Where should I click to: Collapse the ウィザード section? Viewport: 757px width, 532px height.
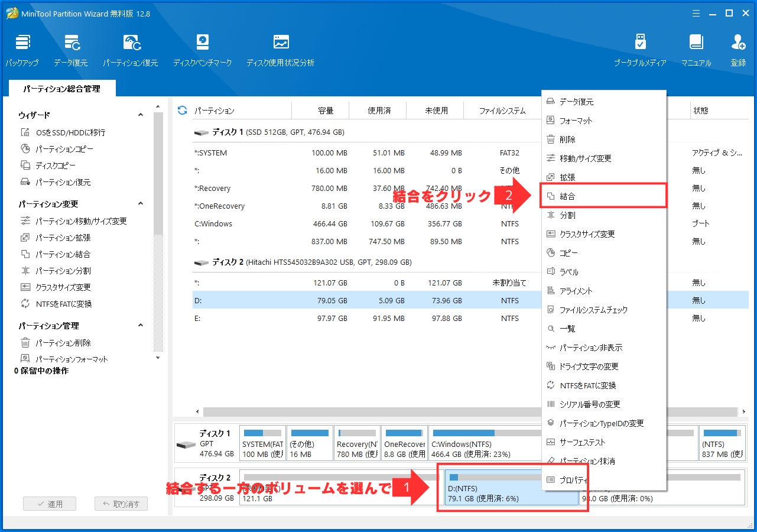[x=141, y=115]
